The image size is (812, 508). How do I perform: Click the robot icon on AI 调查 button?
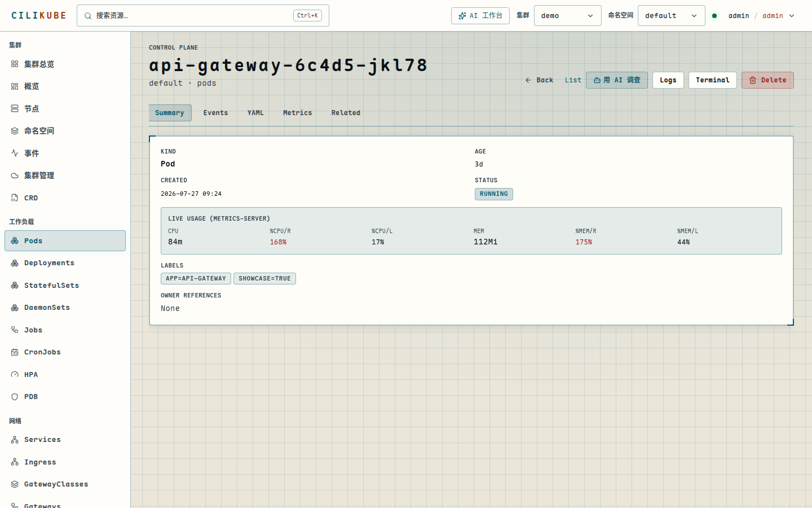597,80
